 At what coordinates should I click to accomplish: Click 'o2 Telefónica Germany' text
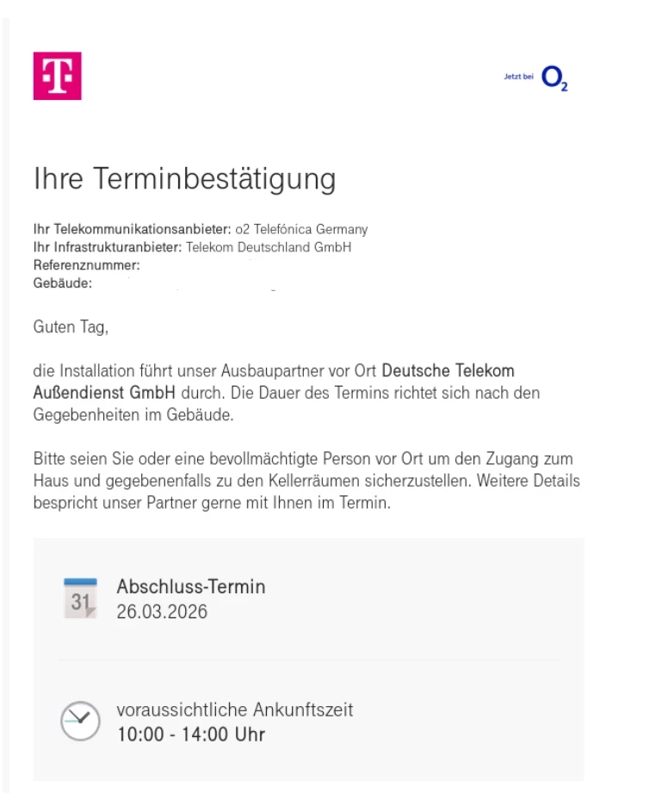(x=301, y=229)
